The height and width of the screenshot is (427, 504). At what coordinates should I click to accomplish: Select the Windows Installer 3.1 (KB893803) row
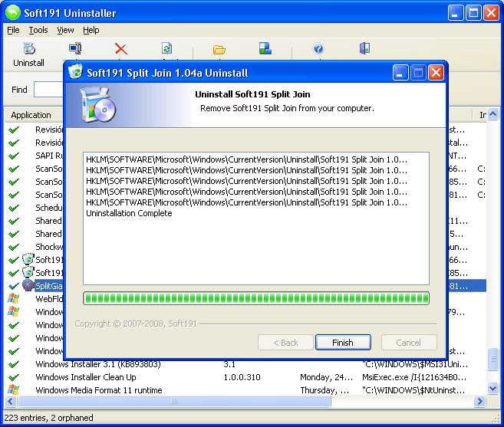click(x=245, y=364)
